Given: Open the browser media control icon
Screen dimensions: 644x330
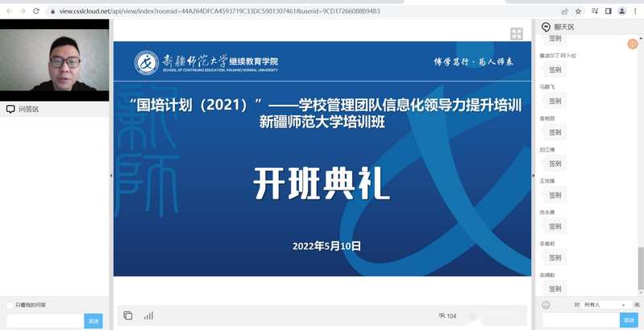Looking at the screenshot, I should point(595,11).
